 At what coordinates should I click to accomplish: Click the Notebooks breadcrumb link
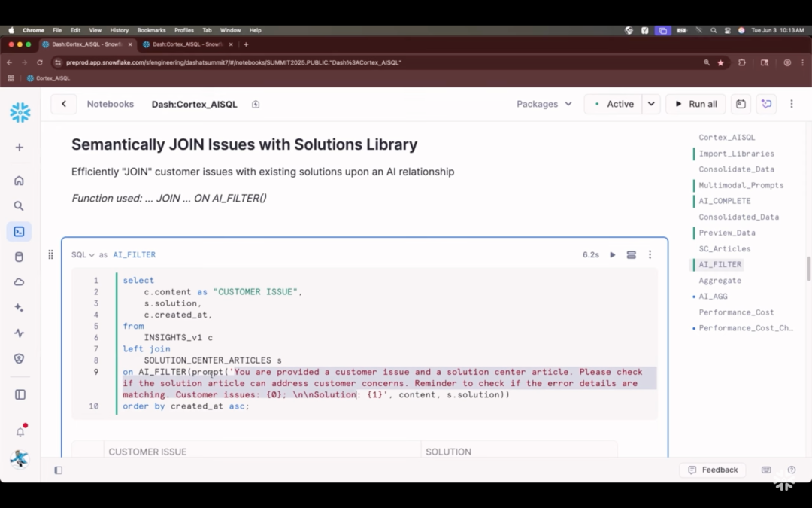pos(111,104)
